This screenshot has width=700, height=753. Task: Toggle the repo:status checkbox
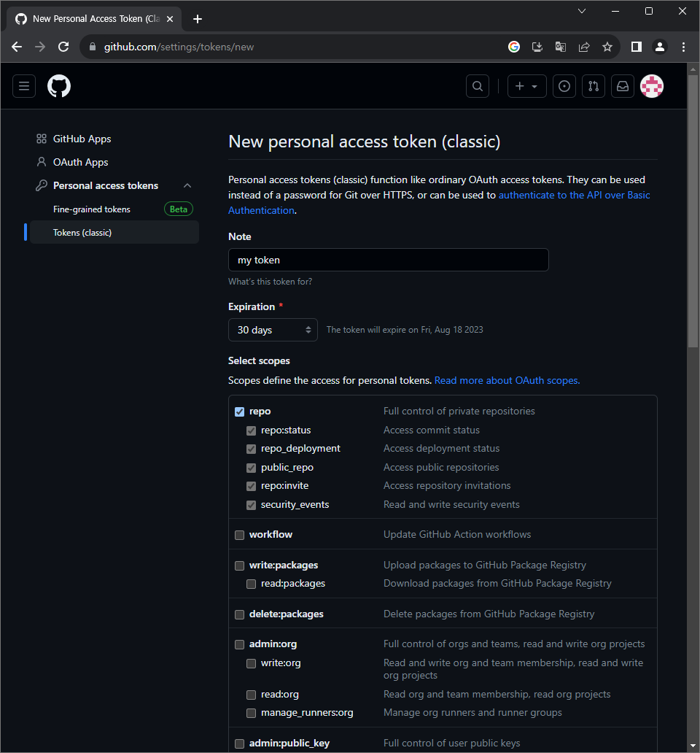click(251, 430)
